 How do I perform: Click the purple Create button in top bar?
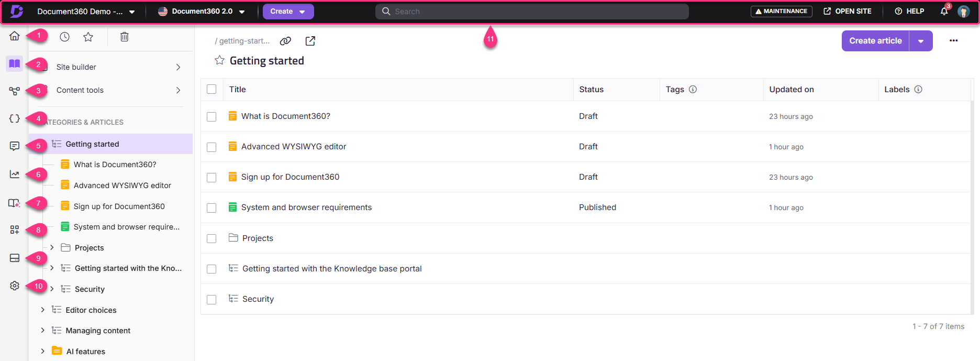point(287,12)
